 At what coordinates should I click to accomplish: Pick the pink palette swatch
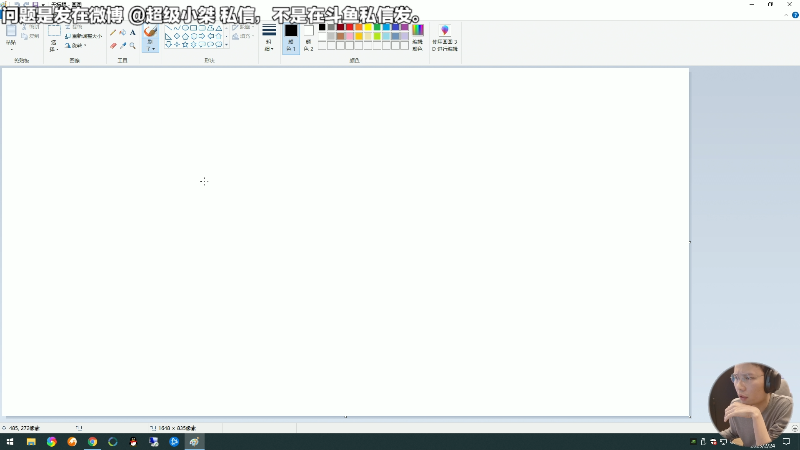[349, 36]
